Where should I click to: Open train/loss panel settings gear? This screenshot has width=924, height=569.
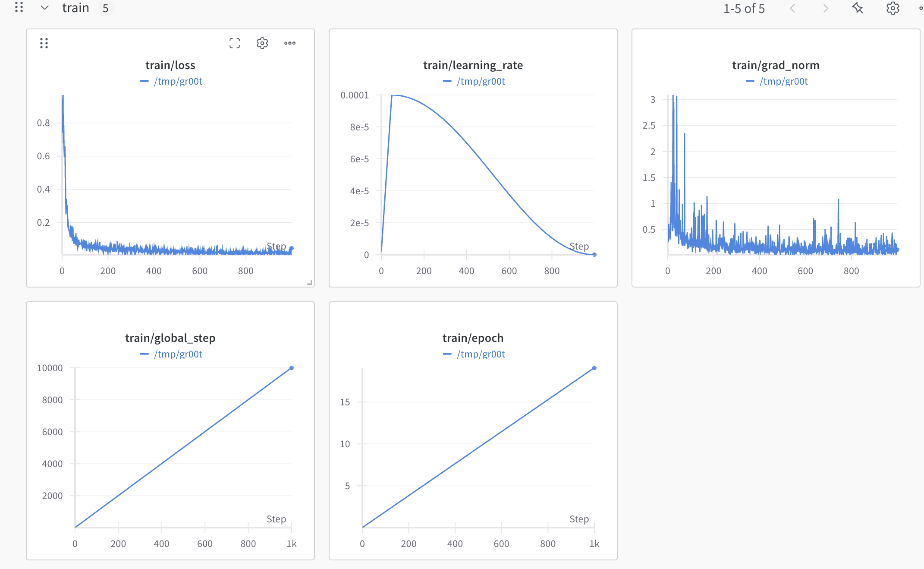tap(262, 43)
